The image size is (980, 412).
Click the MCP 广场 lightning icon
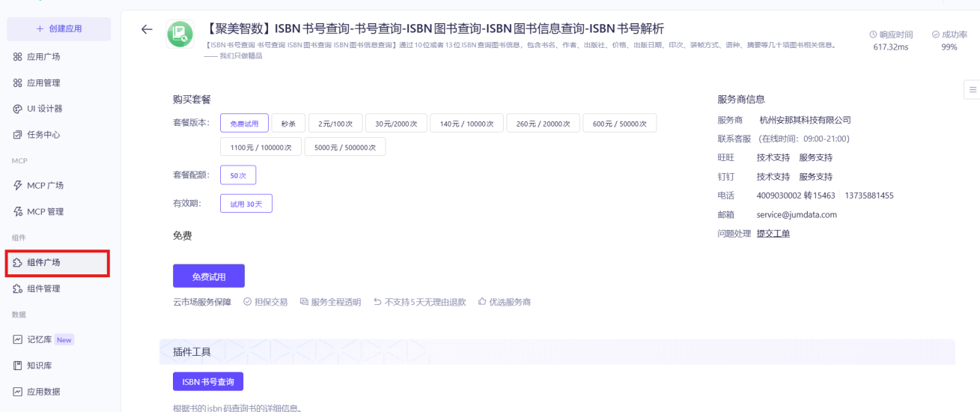coord(18,186)
